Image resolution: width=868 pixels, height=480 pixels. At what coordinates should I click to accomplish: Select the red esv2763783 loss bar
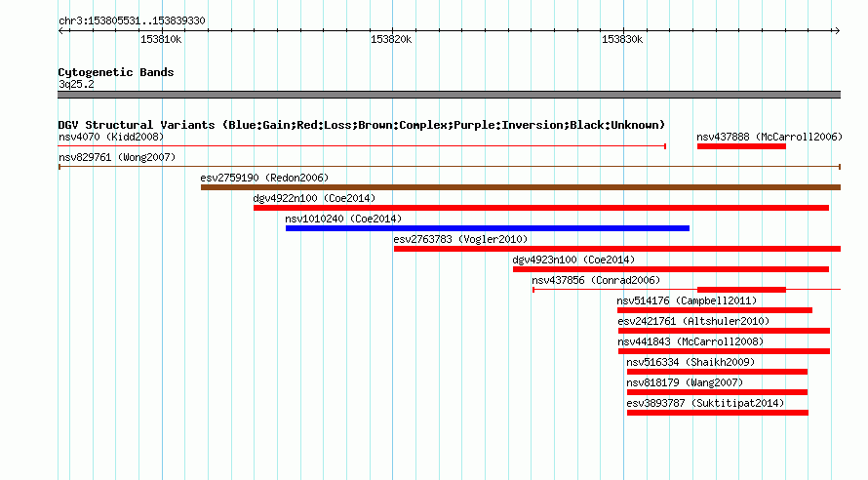[616, 249]
